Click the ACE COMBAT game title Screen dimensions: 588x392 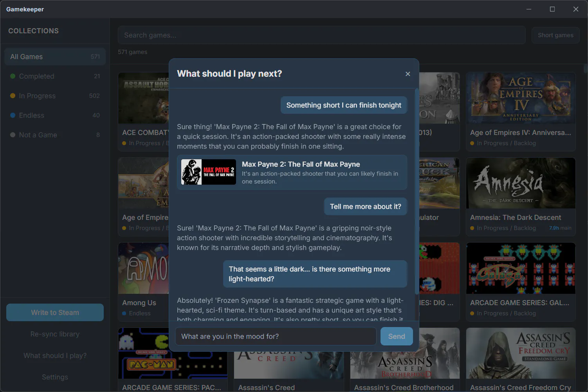click(145, 133)
